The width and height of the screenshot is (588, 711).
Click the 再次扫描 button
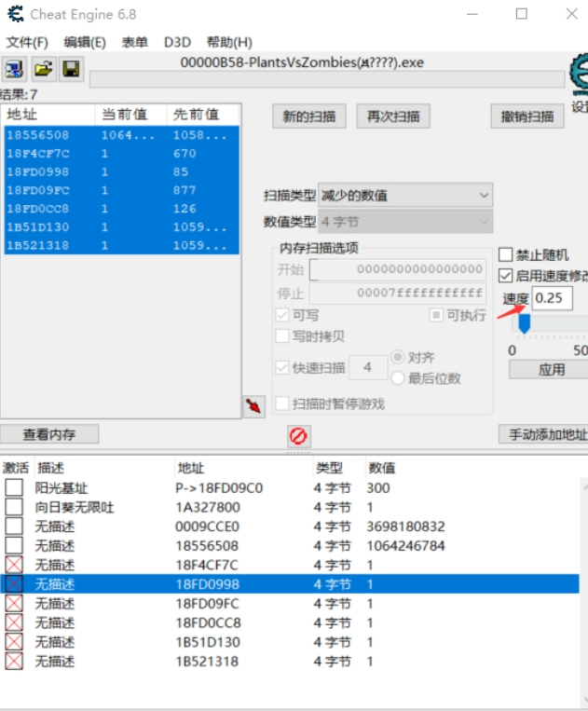click(393, 116)
